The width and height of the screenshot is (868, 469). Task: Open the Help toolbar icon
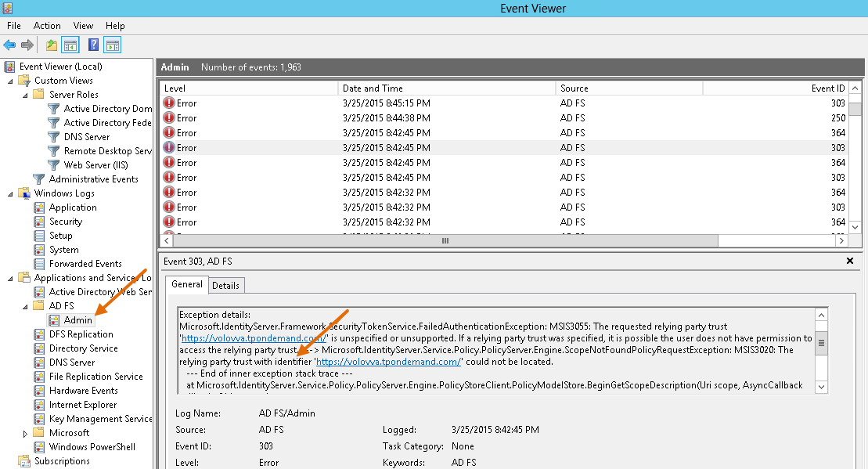(x=94, y=45)
